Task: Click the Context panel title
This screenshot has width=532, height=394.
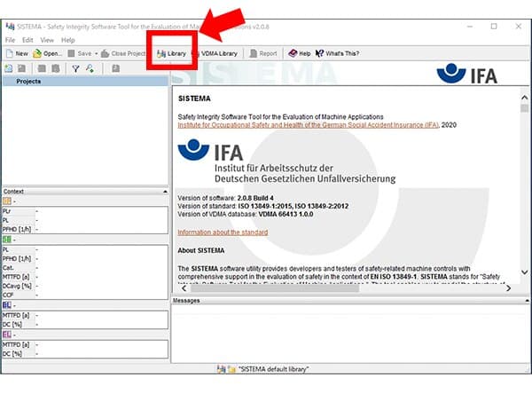Action: pos(13,192)
